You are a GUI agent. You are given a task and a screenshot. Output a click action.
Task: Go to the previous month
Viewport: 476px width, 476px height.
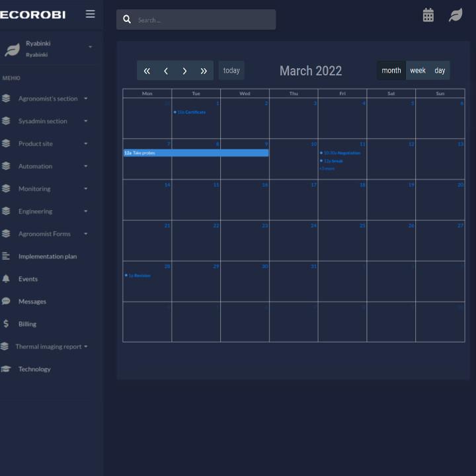pos(166,71)
